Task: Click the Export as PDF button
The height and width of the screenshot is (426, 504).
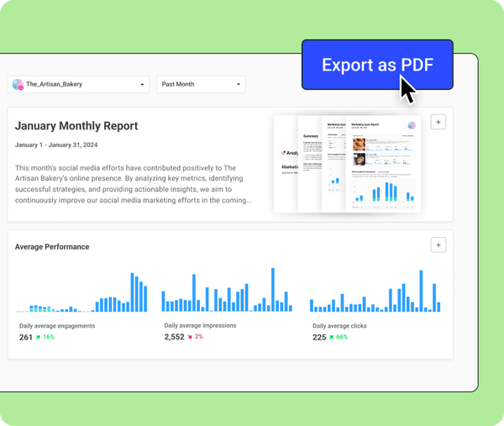Action: click(x=377, y=65)
